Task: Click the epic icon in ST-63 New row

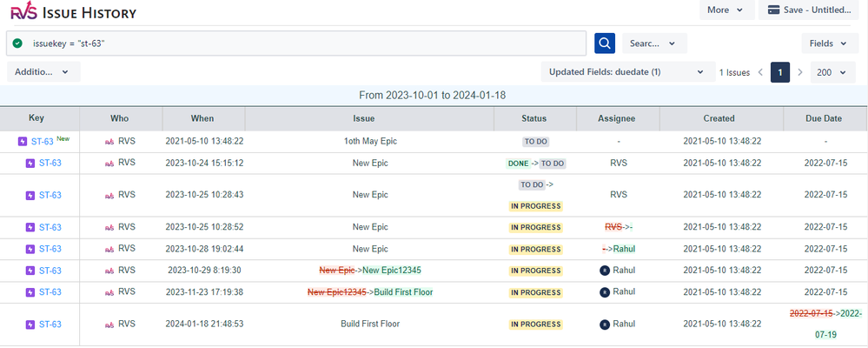Action: [x=23, y=141]
